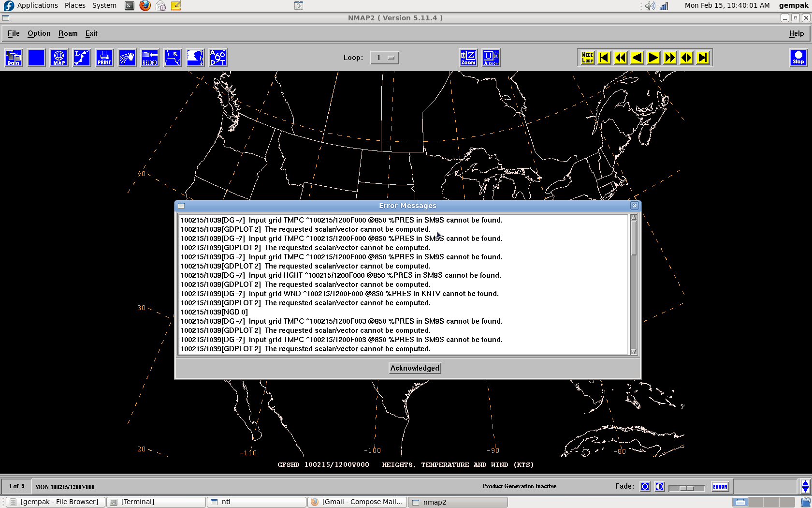Play the loop forward
The width and height of the screenshot is (812, 508).
coord(653,58)
